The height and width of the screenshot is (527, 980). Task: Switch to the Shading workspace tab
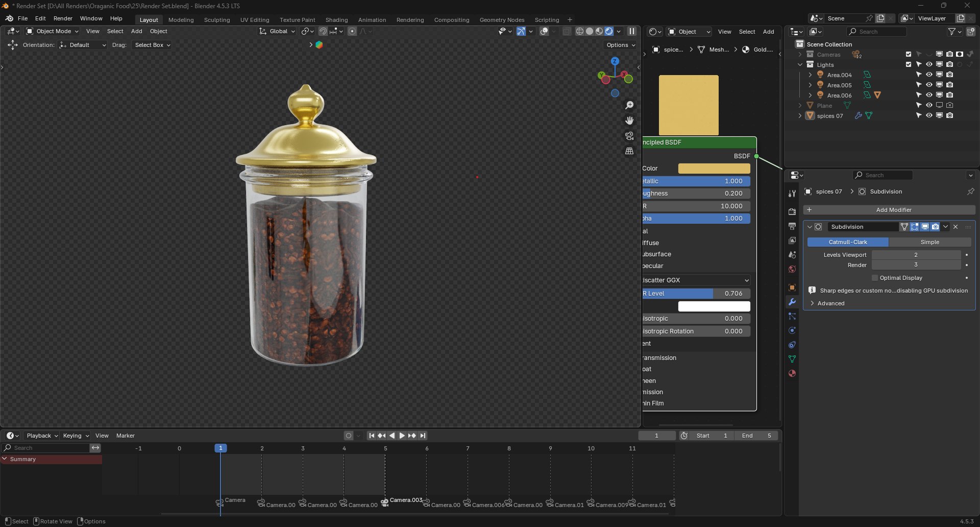(336, 20)
